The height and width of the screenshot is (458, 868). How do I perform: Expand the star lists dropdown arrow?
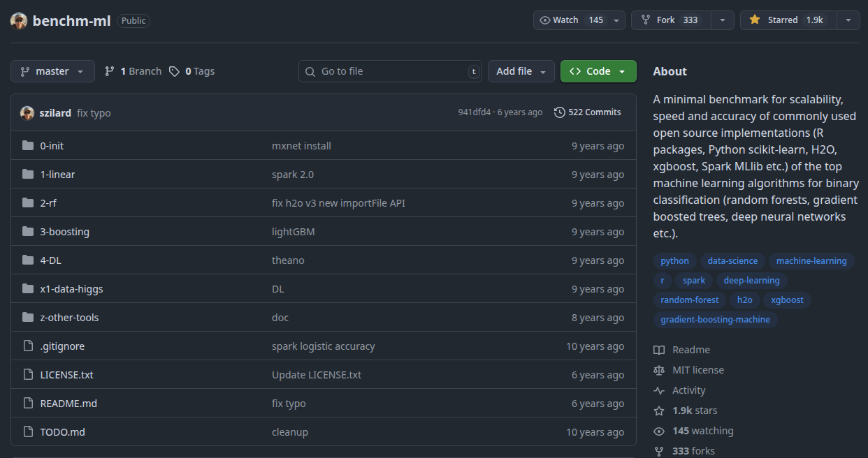848,20
